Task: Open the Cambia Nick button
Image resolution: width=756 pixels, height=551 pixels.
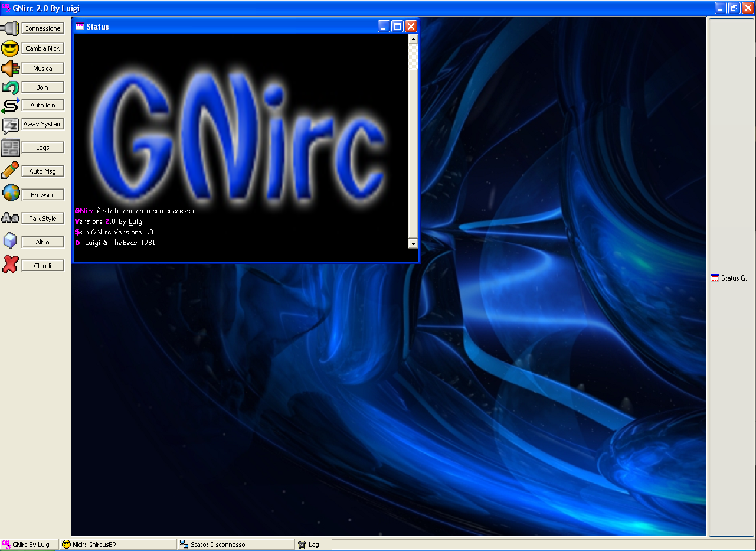Action: (42, 48)
